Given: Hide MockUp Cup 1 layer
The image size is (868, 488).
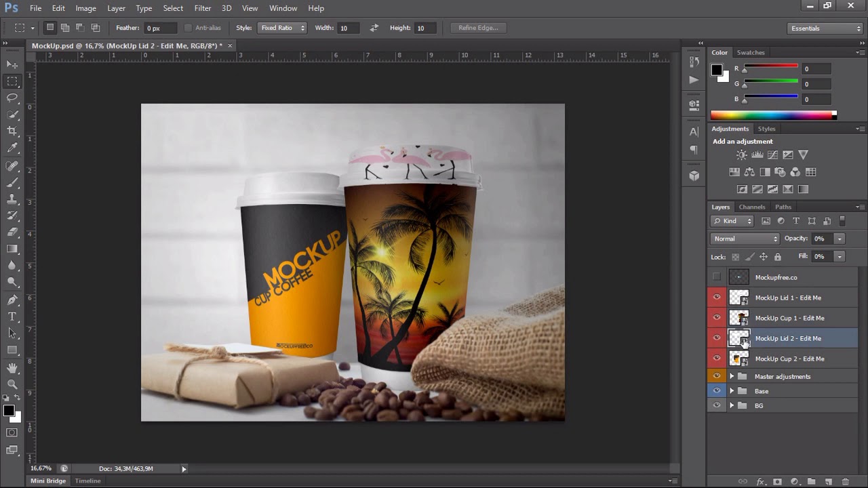Looking at the screenshot, I should coord(717,318).
